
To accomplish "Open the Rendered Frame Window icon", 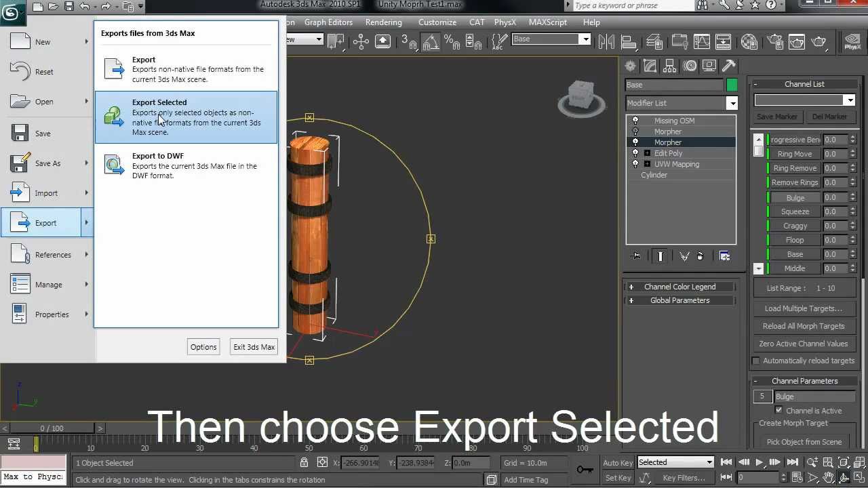I will [x=796, y=42].
